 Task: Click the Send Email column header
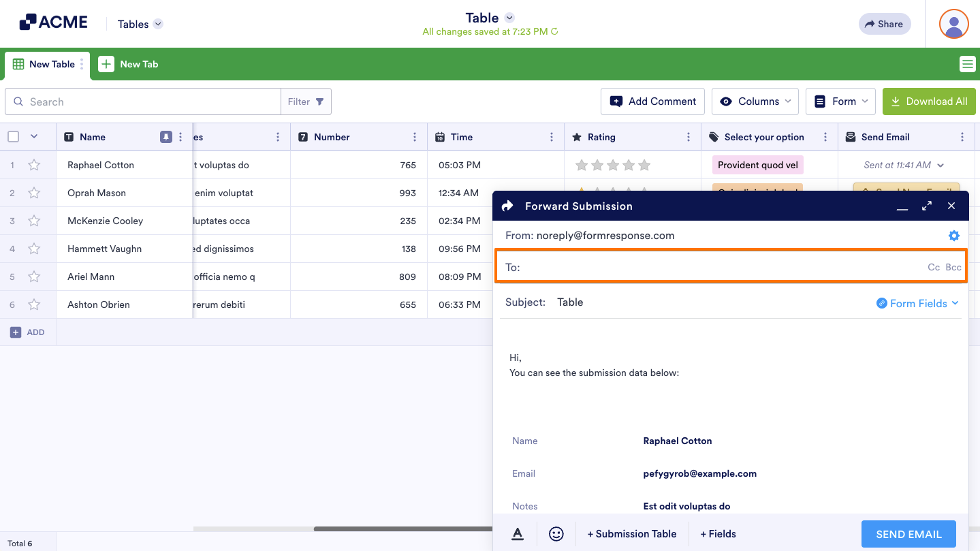click(x=906, y=137)
